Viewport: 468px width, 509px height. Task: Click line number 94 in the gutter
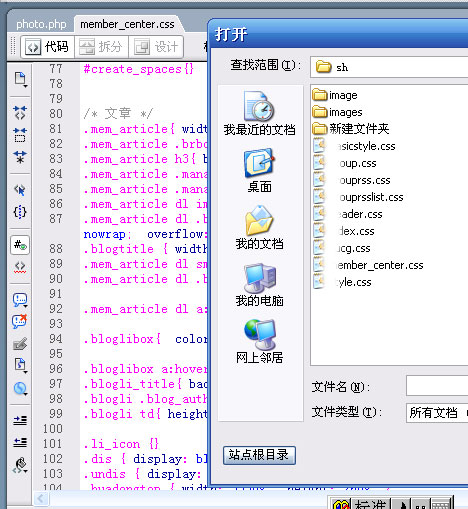56,339
